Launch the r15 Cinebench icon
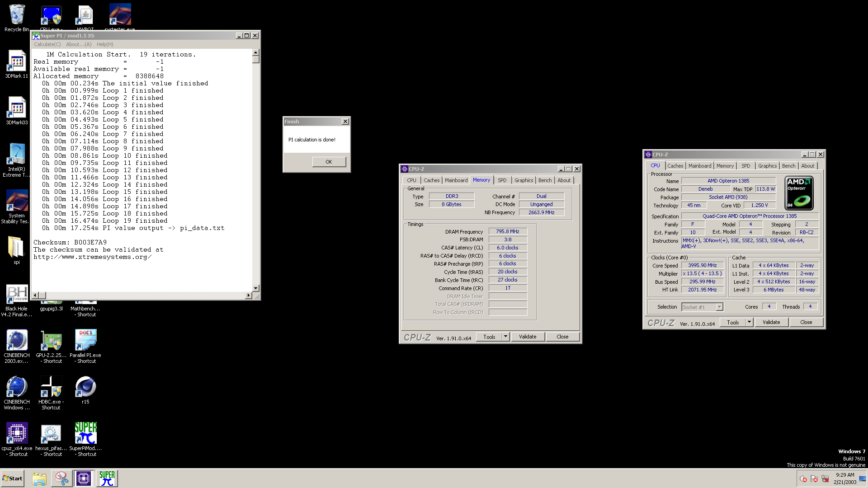This screenshot has width=868, height=488. pyautogui.click(x=85, y=390)
